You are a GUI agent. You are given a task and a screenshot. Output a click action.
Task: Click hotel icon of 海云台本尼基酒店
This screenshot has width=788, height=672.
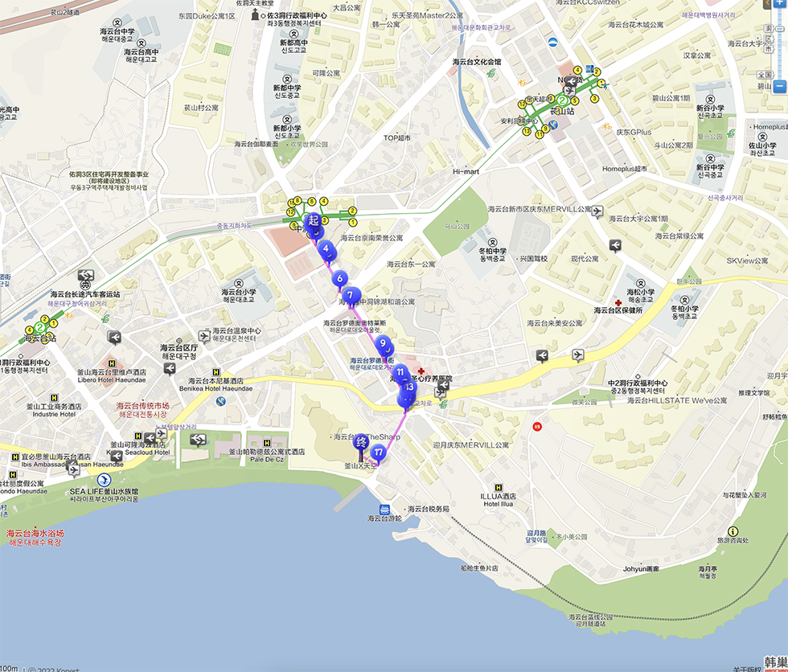click(216, 372)
